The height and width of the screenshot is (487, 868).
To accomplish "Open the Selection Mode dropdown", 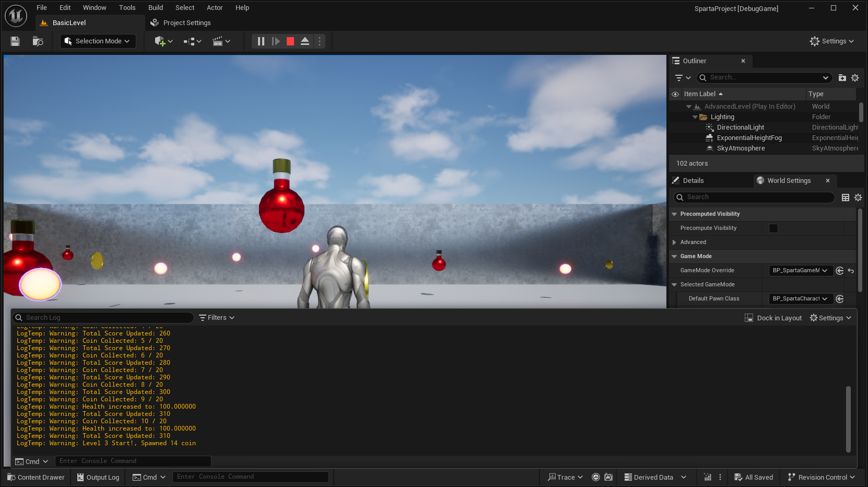I will pyautogui.click(x=98, y=41).
